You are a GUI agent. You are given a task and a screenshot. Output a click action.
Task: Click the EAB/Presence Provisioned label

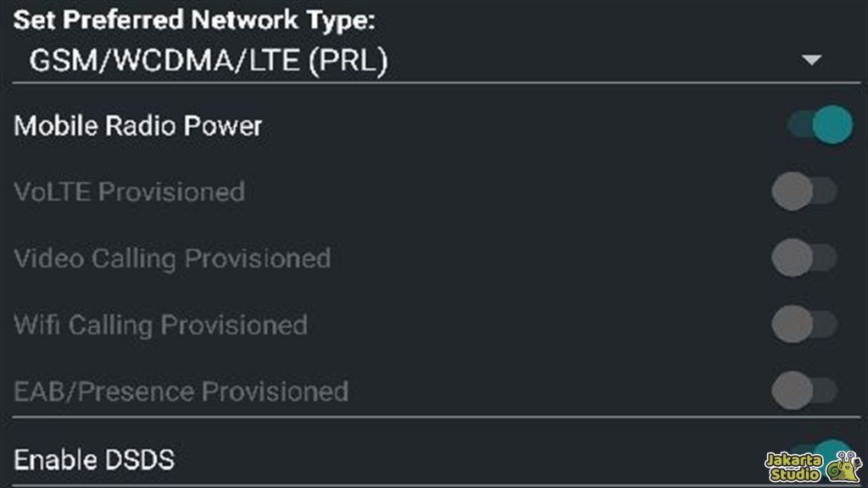click(x=181, y=391)
